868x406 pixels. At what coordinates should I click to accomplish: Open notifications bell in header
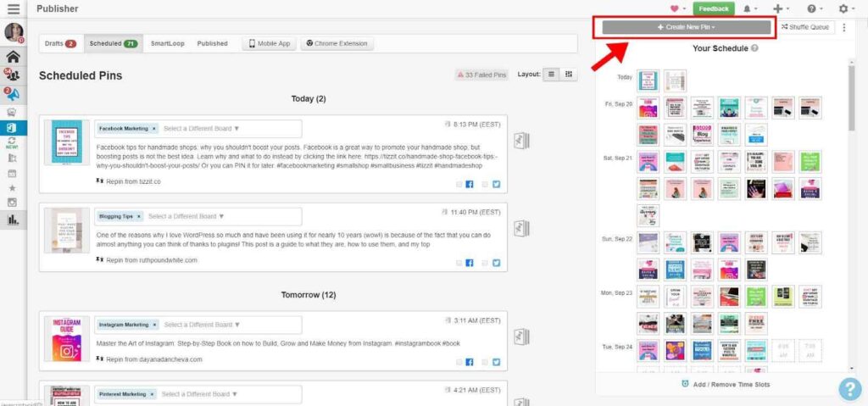tap(748, 8)
